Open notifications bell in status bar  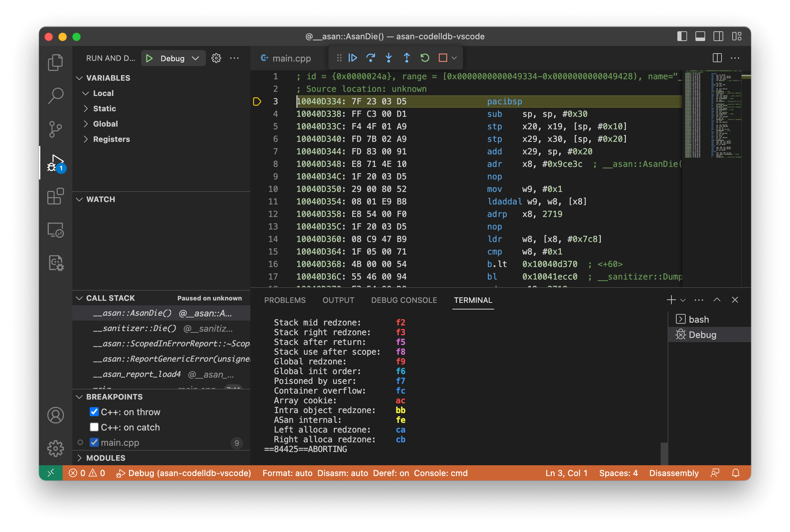coord(736,473)
